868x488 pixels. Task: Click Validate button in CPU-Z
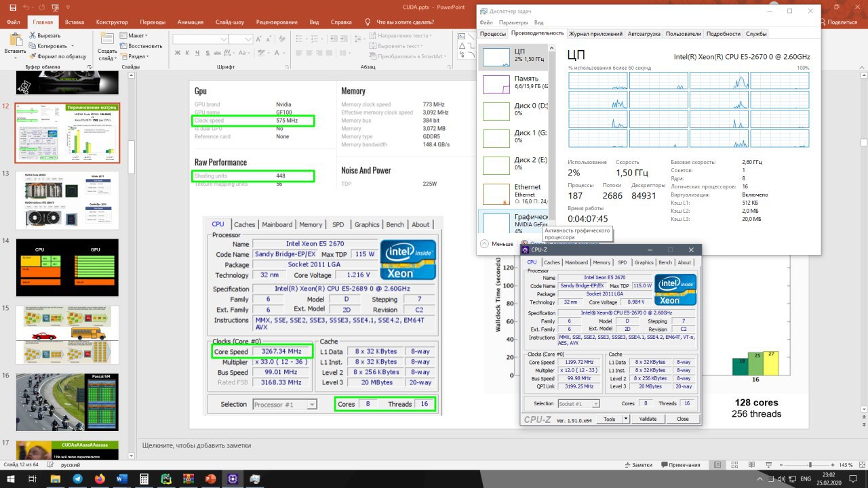coord(648,419)
